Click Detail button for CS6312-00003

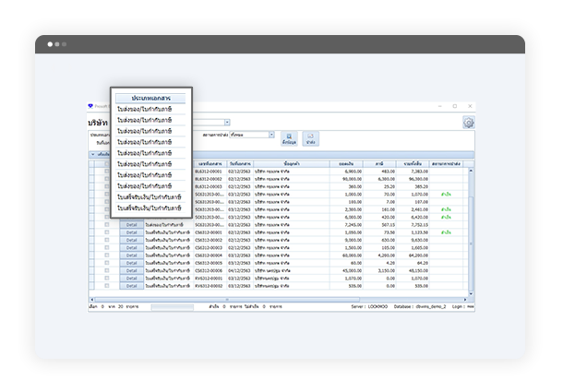point(131,248)
